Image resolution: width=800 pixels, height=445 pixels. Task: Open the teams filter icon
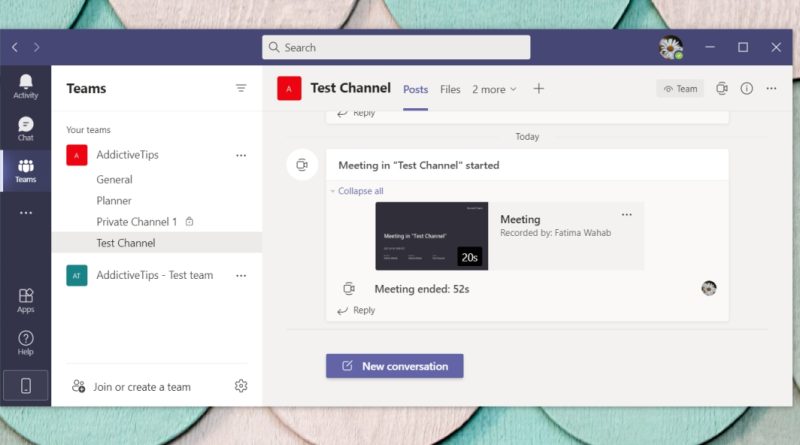(x=241, y=88)
